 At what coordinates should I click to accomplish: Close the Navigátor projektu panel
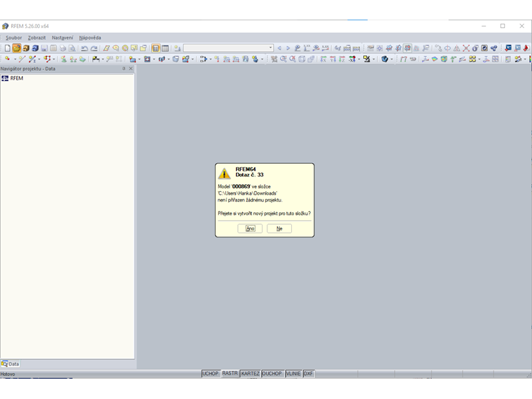131,69
